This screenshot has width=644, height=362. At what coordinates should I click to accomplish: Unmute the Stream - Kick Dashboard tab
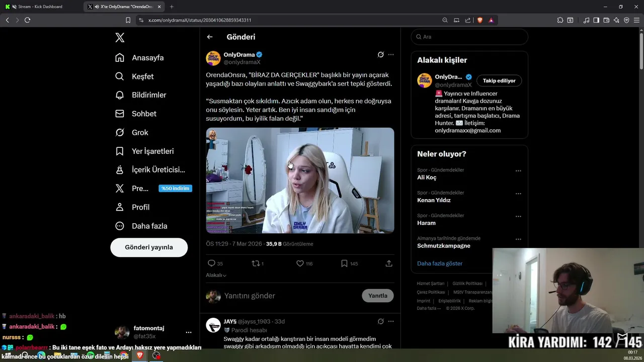[x=14, y=7]
